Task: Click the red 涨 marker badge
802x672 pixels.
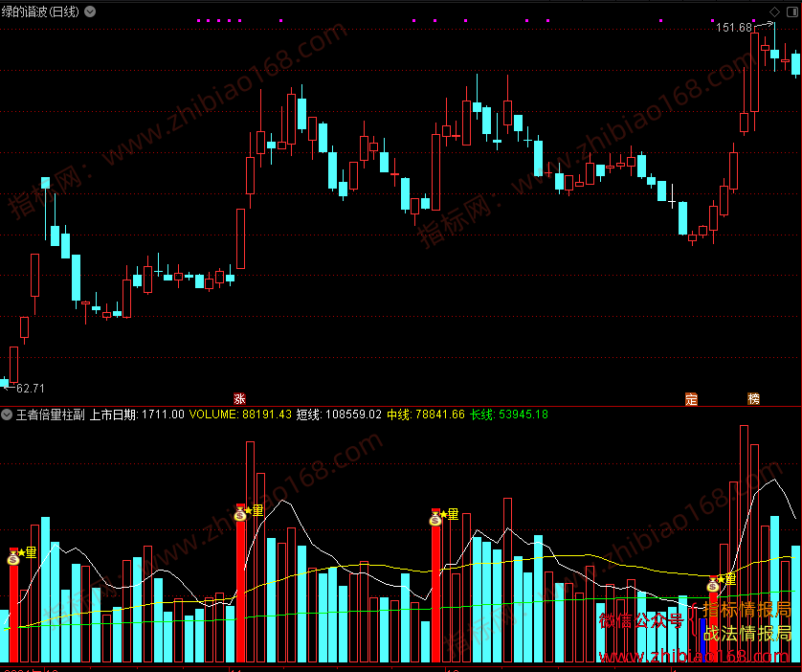Action: click(x=239, y=399)
